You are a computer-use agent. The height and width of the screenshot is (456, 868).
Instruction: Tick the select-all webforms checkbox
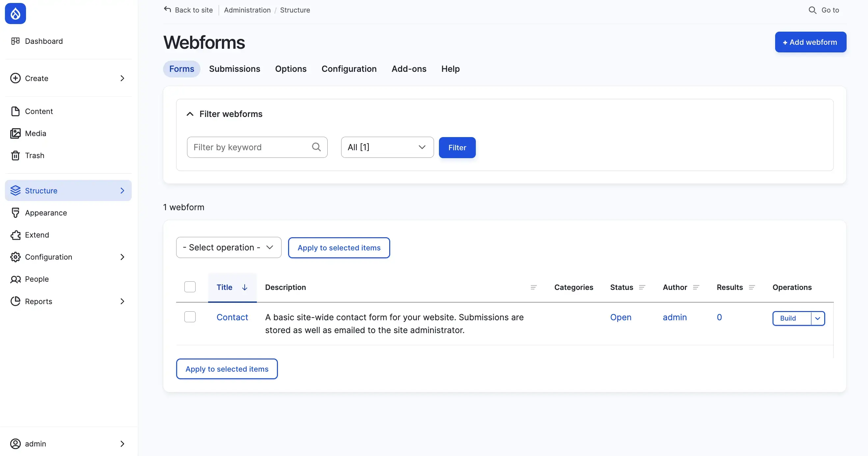pyautogui.click(x=190, y=287)
